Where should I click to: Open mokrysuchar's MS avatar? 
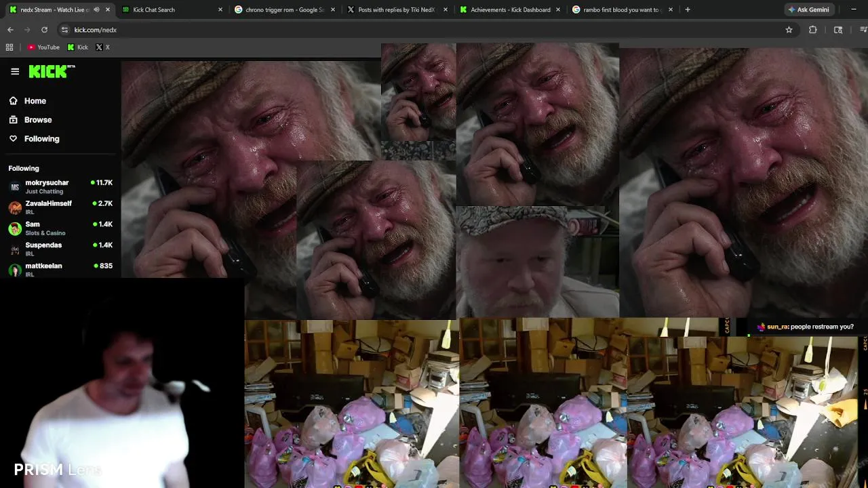(15, 187)
